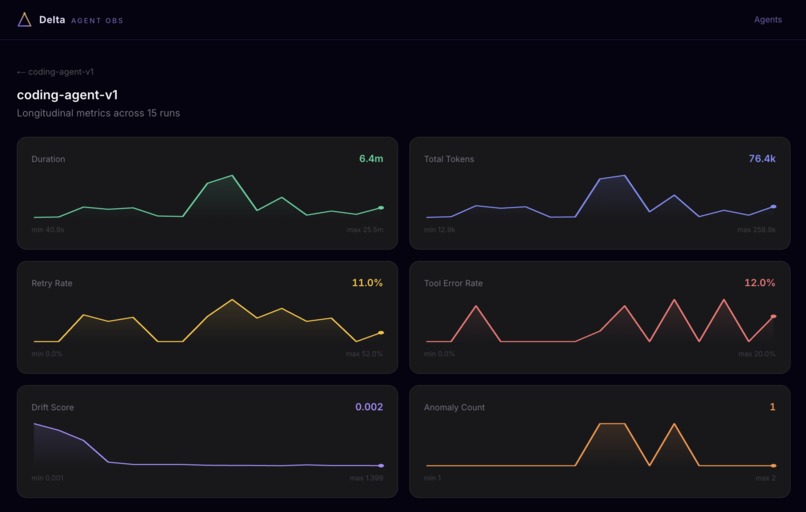Click the Anomaly Count value 1
This screenshot has height=512, width=806.
[x=773, y=407]
